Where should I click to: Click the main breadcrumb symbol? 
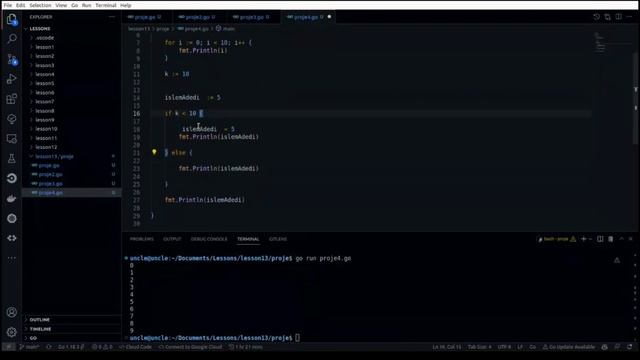225,29
